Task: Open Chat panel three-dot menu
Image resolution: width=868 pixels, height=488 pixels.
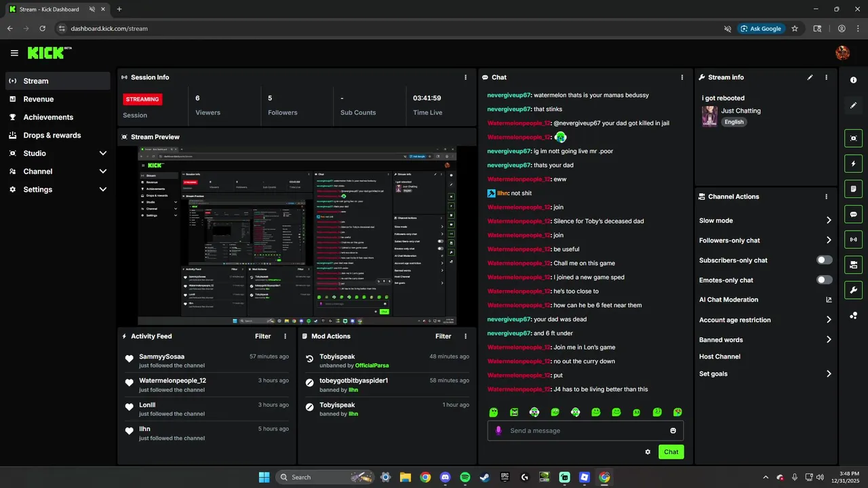Action: tap(682, 77)
